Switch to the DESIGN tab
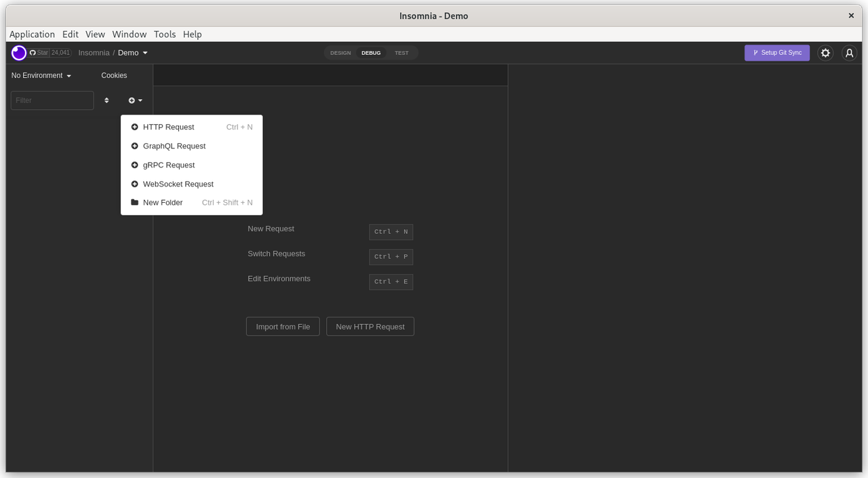This screenshot has width=868, height=478. tap(340, 52)
